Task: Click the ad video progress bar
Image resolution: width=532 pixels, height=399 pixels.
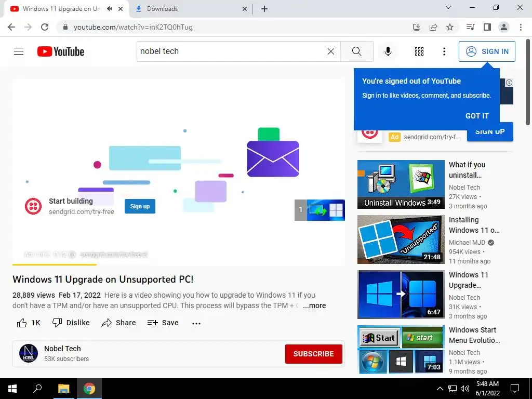Action: (179, 264)
